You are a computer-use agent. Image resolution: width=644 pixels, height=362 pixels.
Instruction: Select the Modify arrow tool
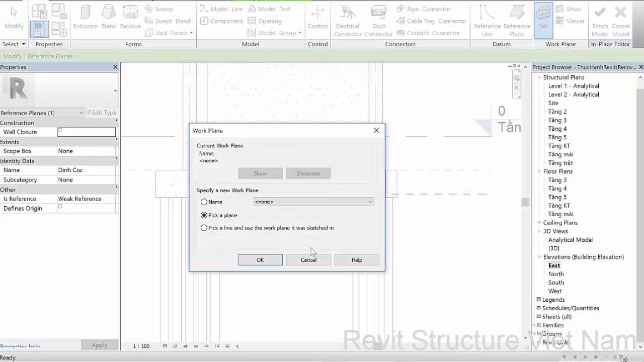(14, 18)
